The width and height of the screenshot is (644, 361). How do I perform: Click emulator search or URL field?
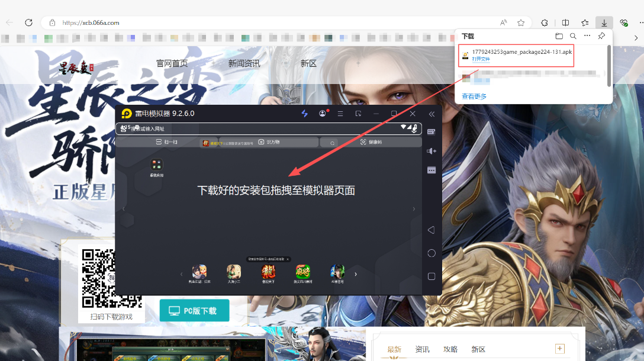[268, 128]
